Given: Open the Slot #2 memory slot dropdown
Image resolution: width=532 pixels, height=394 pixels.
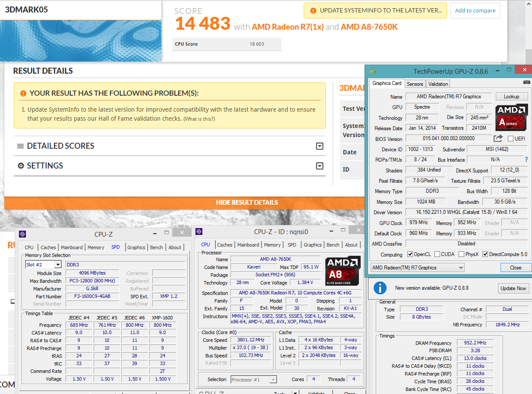Looking at the screenshot, I should [x=58, y=265].
